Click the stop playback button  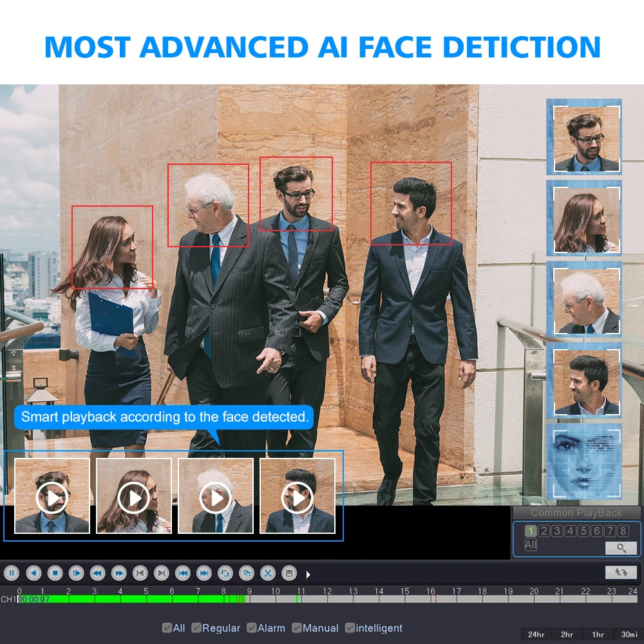click(55, 573)
